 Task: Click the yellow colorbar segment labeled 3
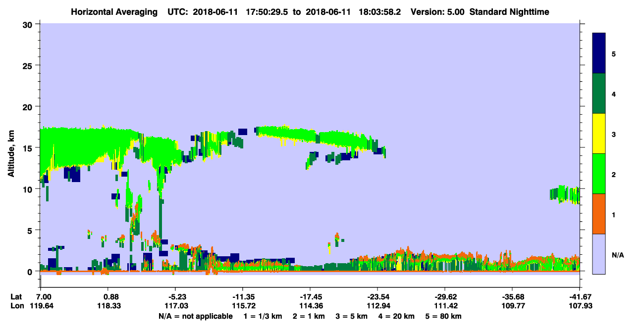pos(599,134)
